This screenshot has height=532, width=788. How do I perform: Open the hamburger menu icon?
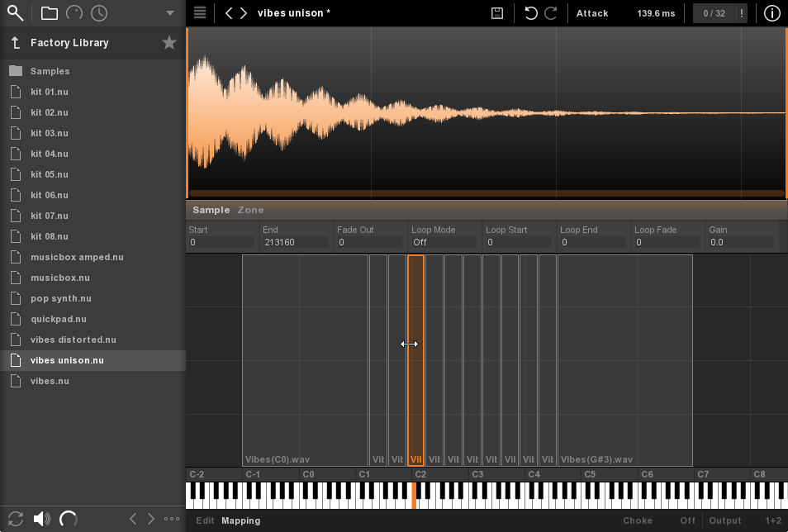pos(199,13)
